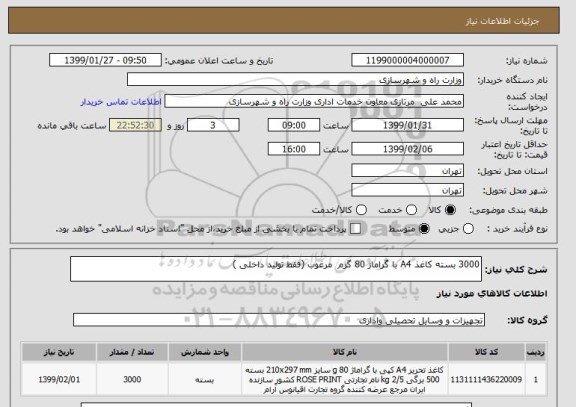Click the remaining time counter 22:52:30
This screenshot has height=407, width=576.
click(x=135, y=125)
